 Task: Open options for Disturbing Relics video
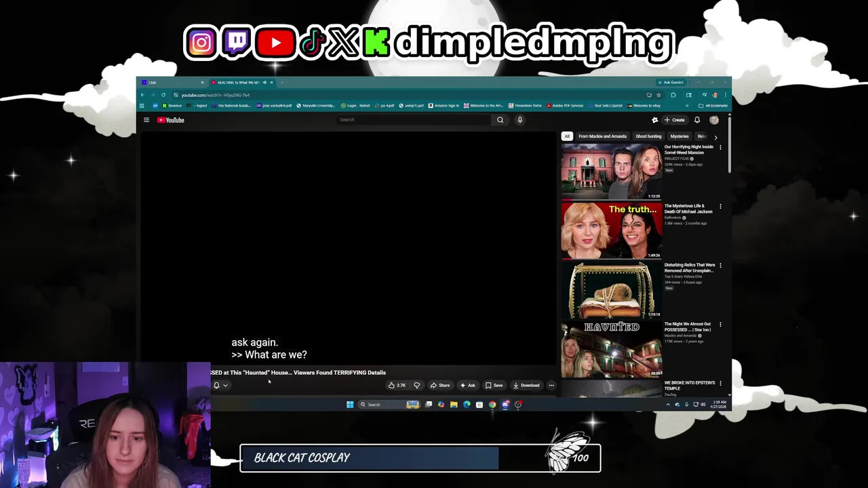click(720, 265)
